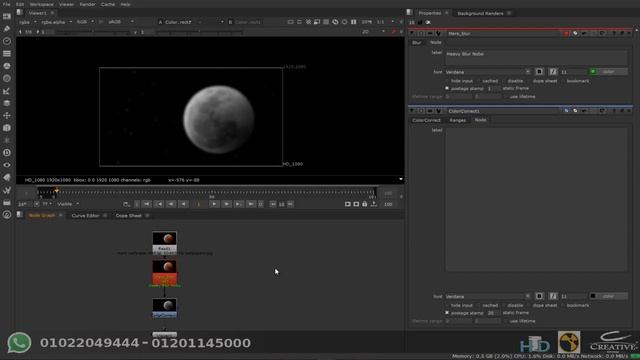Open the Channel nodes toolbar menu
The image size is (640, 360).
click(x=7, y=53)
